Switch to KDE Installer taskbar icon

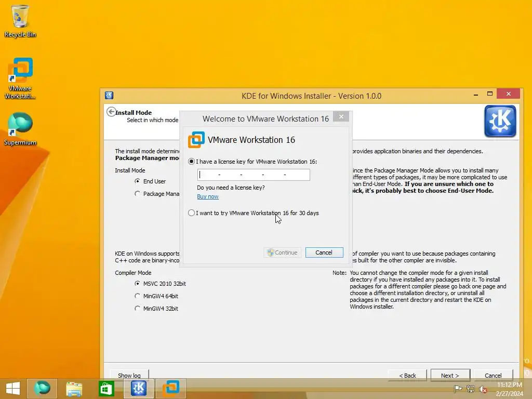click(138, 388)
